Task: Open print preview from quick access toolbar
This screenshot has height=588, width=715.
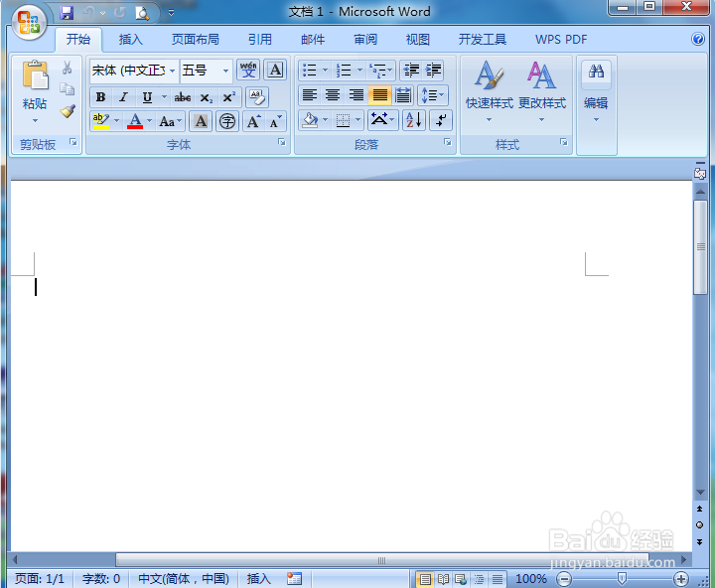Action: (142, 13)
